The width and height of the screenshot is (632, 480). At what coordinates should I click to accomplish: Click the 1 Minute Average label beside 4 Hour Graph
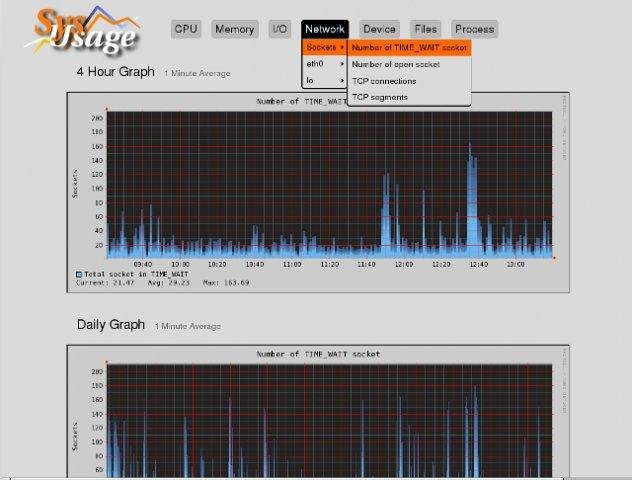point(198,73)
